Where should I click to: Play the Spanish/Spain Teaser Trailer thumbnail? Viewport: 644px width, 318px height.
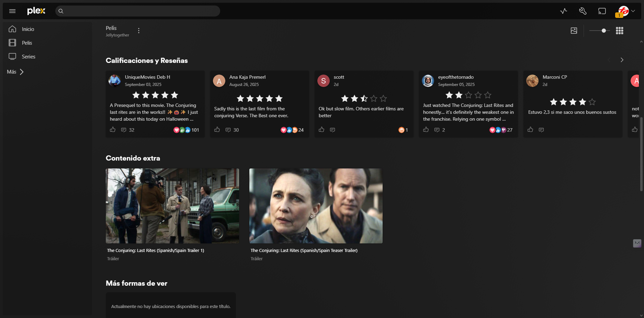point(316,206)
